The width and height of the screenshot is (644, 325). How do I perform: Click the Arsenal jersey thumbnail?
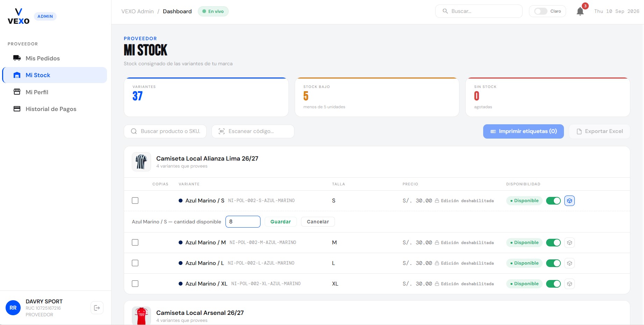coord(141,316)
